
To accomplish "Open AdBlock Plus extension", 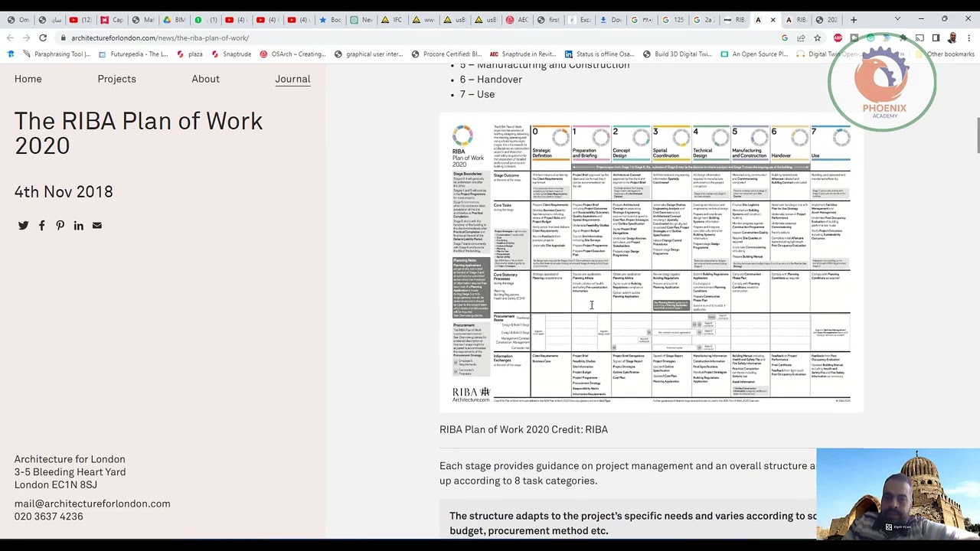I will 838,37.
